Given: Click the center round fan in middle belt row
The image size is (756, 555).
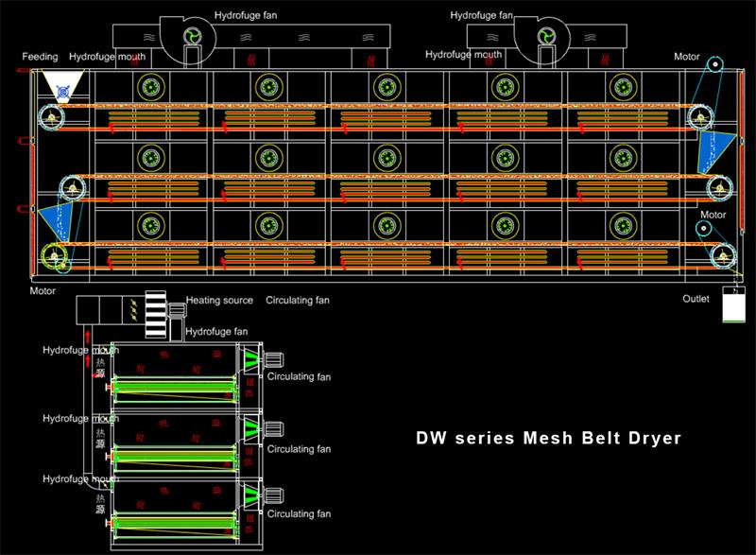Looking at the screenshot, I should [386, 156].
